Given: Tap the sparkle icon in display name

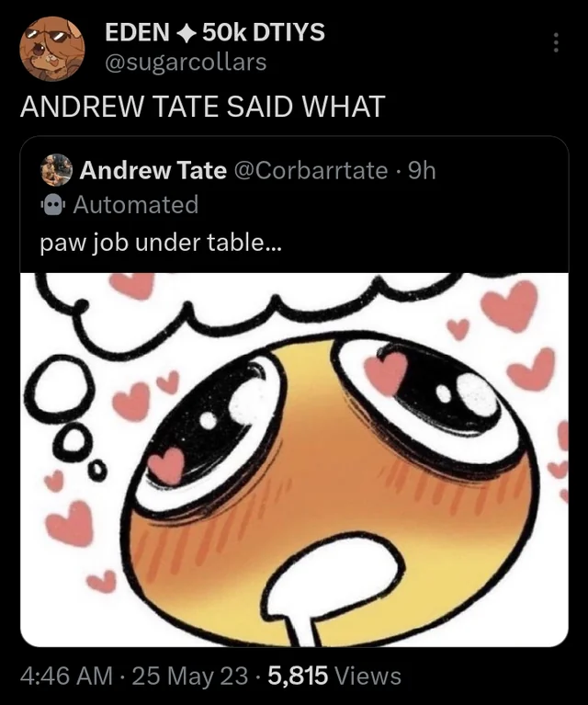Looking at the screenshot, I should pyautogui.click(x=186, y=34).
